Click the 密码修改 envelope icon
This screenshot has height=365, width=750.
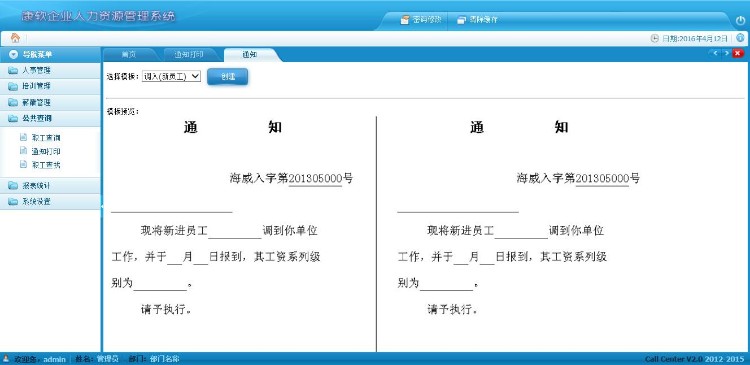(x=405, y=20)
